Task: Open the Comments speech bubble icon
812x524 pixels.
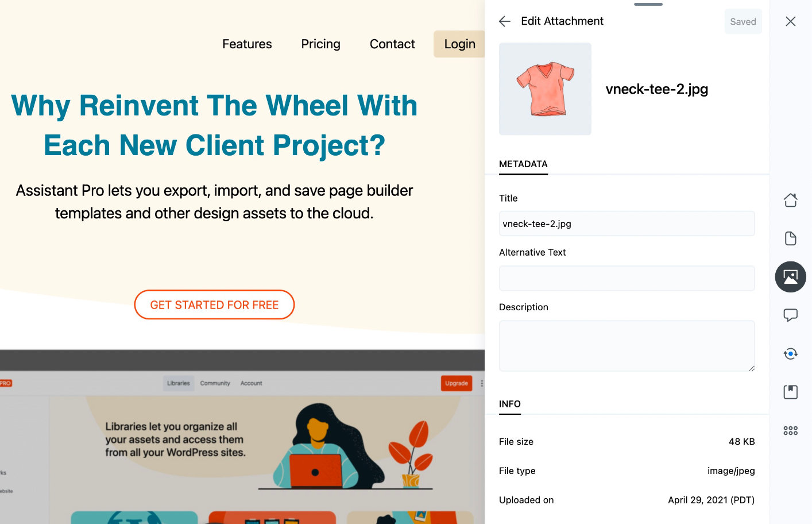Action: (790, 315)
